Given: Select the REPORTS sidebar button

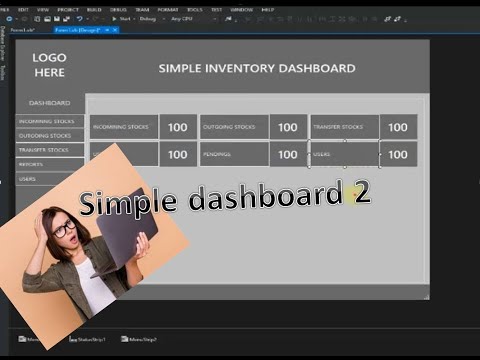Looking at the screenshot, I should pyautogui.click(x=50, y=164).
